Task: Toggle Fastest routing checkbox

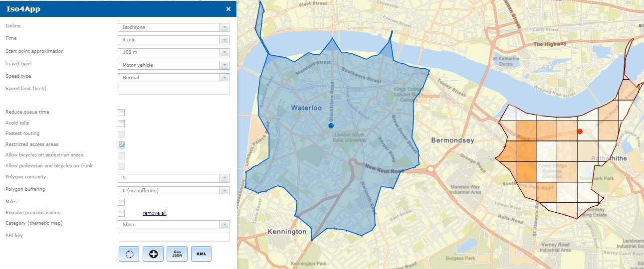Action: (121, 134)
